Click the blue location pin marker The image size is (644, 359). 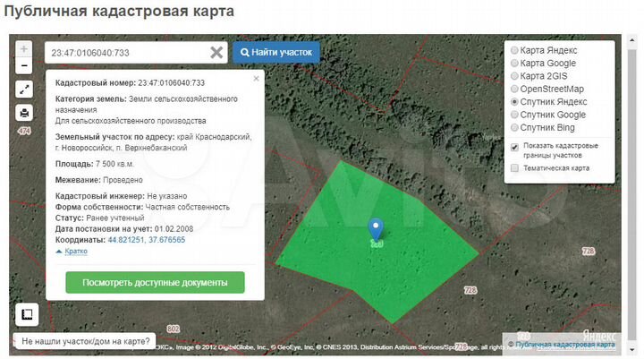[376, 228]
